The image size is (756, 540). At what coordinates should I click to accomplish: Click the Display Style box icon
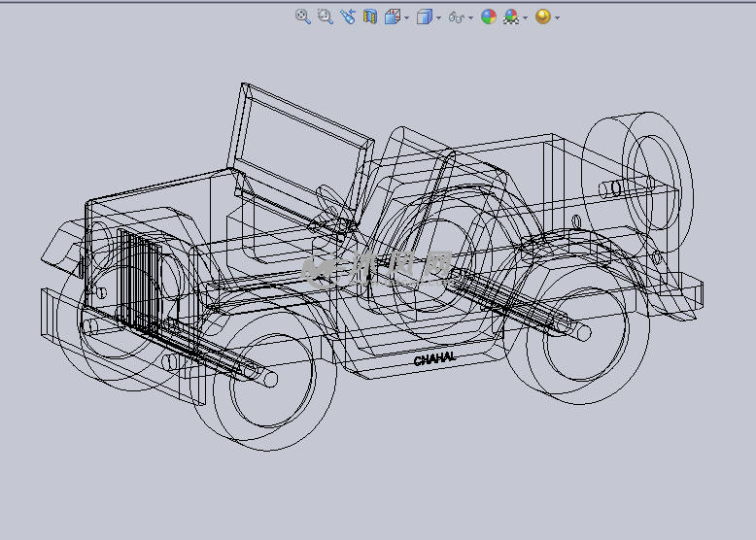pos(424,17)
